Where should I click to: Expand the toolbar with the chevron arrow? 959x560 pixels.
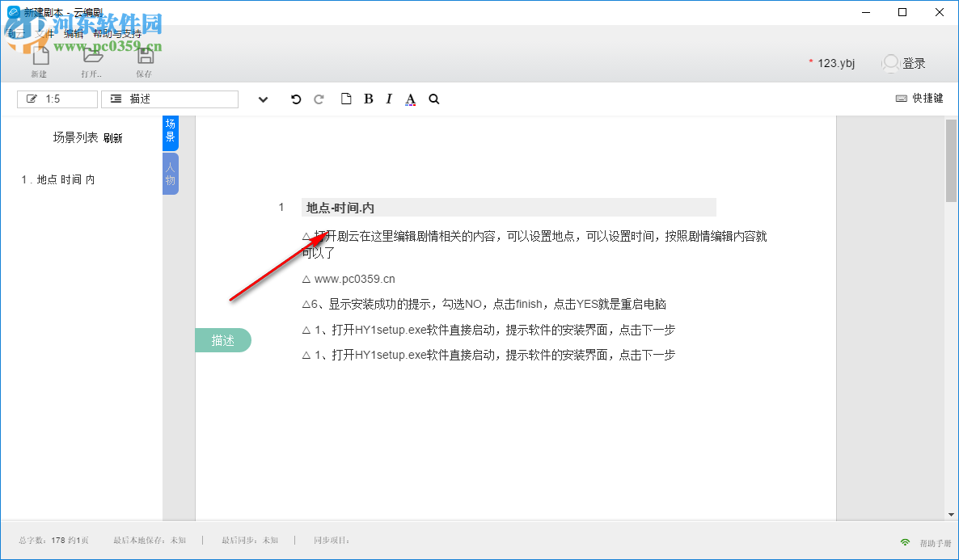[x=263, y=99]
